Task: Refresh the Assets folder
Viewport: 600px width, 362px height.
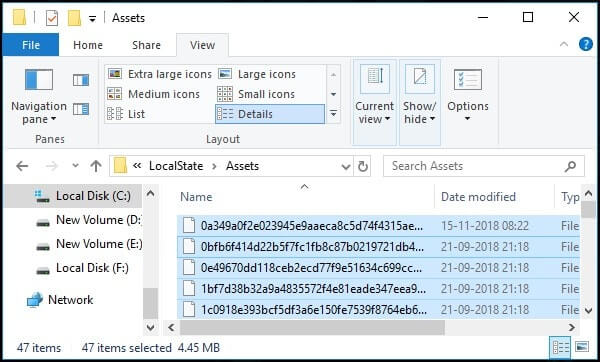Action: point(362,166)
